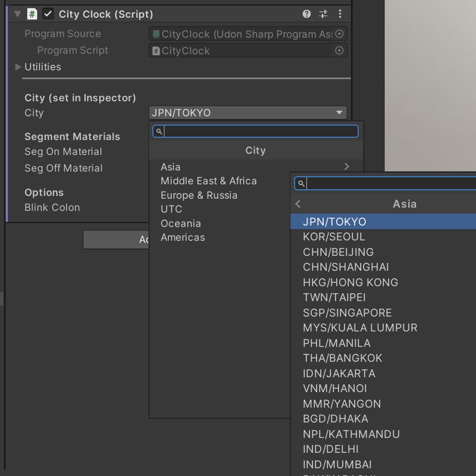Choose IND/MUMBAI from Asia list
The width and height of the screenshot is (476, 476).
click(383, 465)
